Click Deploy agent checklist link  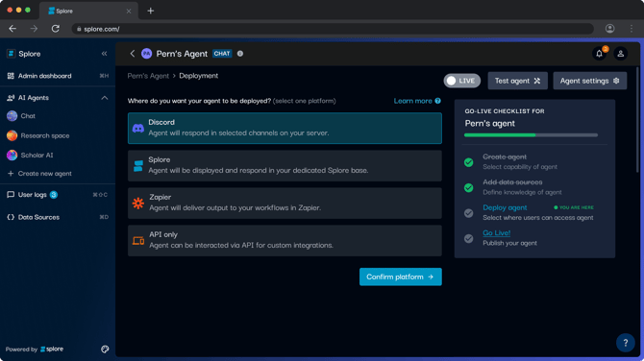coord(505,207)
